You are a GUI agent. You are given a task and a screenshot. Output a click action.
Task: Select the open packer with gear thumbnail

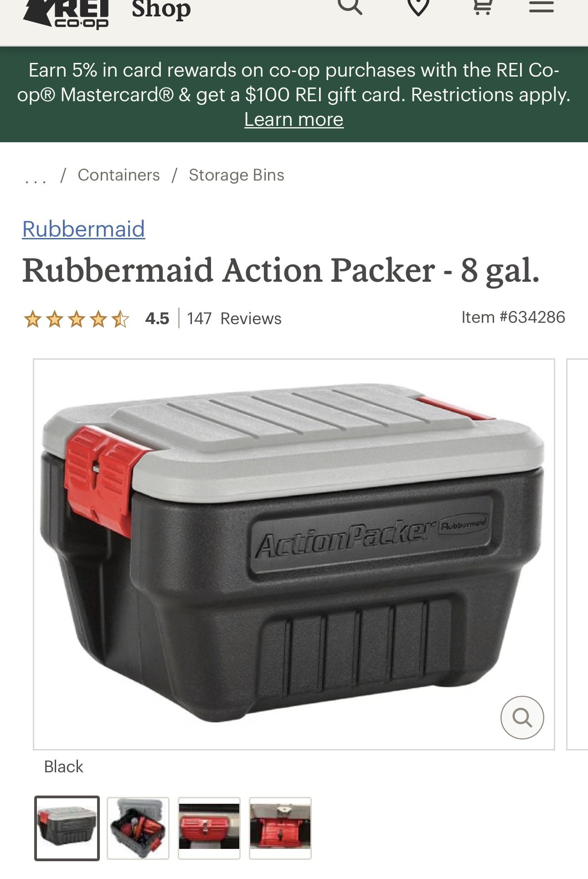(x=138, y=828)
